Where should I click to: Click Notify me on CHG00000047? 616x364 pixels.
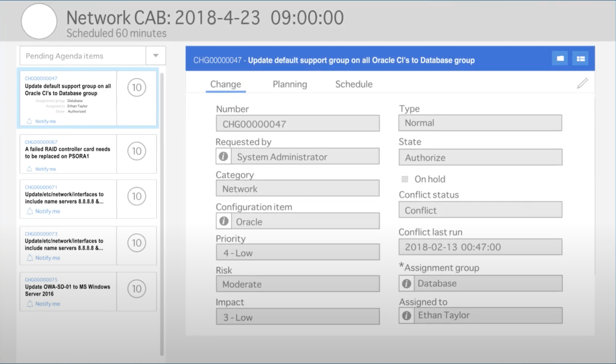pyautogui.click(x=45, y=121)
